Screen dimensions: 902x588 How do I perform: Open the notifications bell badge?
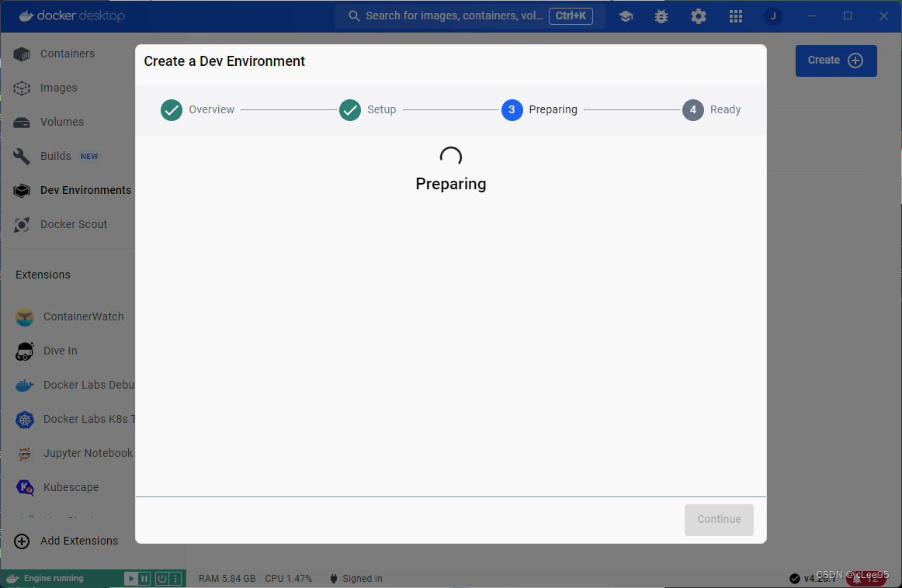(866, 579)
